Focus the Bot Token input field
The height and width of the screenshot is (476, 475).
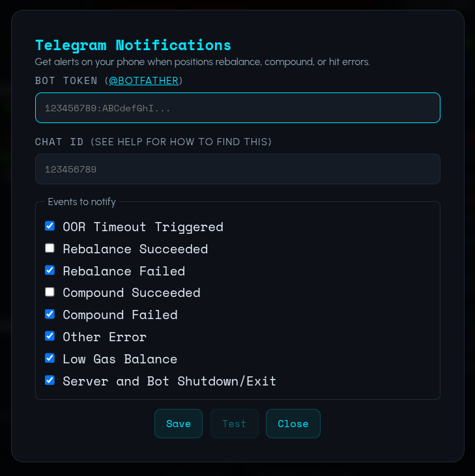point(237,108)
